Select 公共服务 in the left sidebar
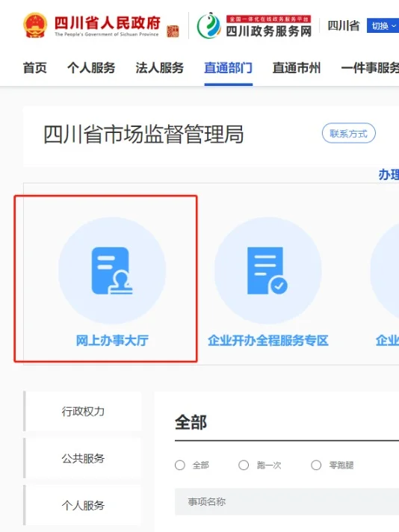 83,458
